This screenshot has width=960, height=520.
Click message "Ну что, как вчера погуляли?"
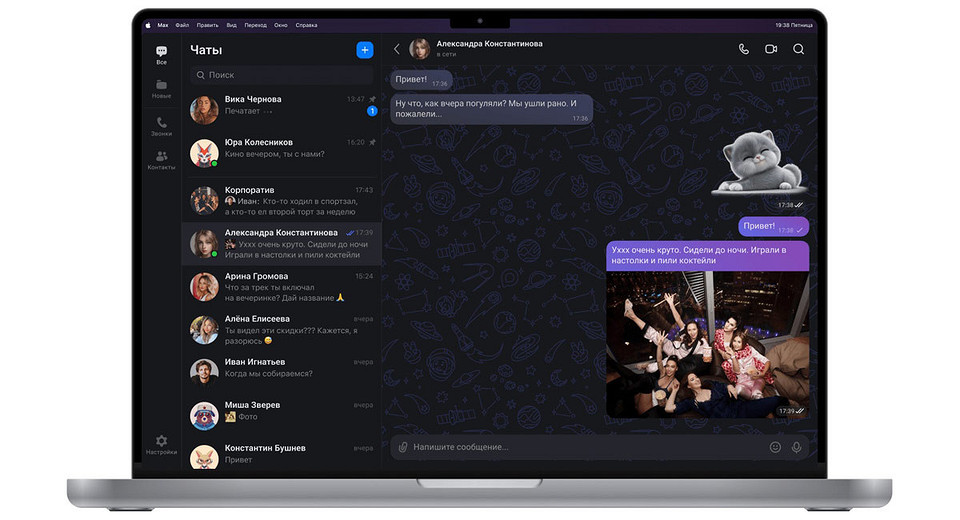492,109
